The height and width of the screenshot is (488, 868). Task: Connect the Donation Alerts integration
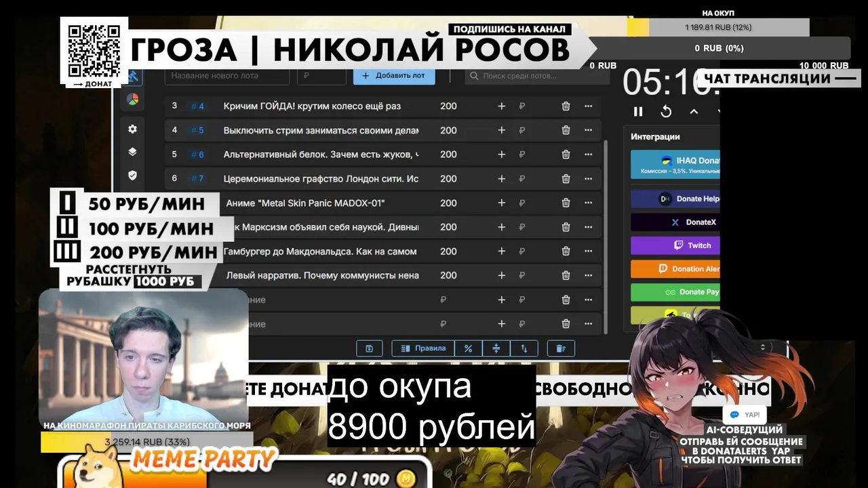click(675, 269)
